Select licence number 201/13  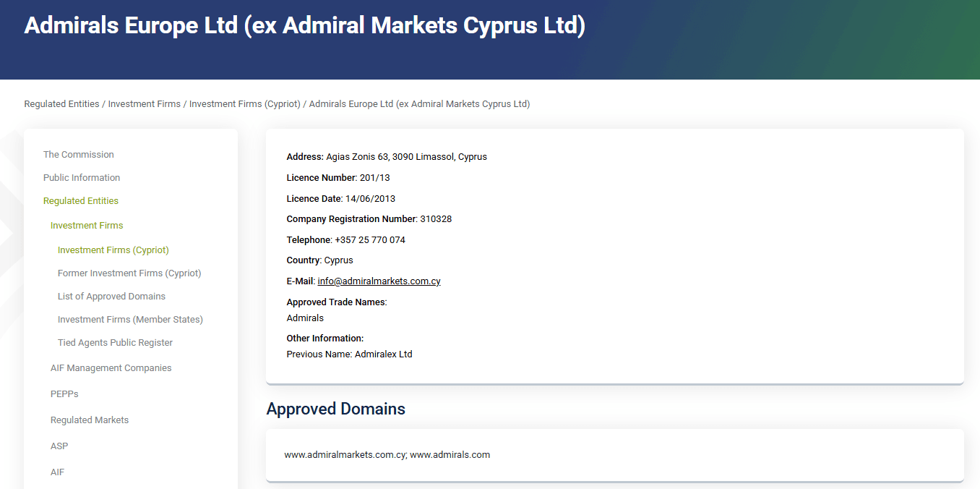click(375, 178)
